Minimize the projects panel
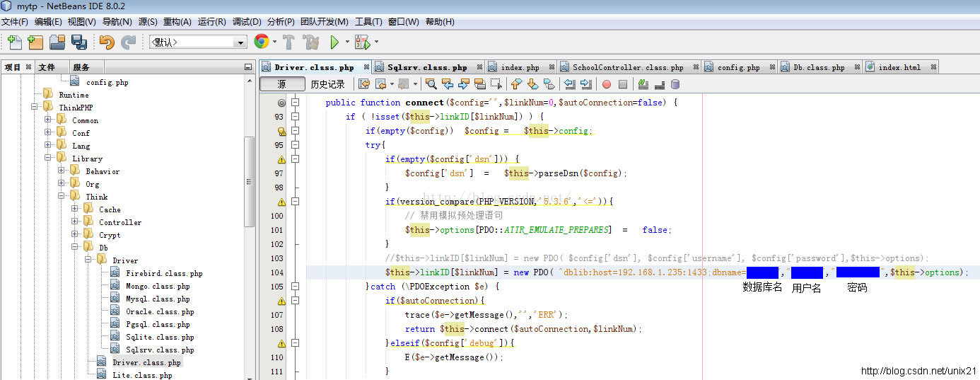Viewport: 980px width, 380px height. pos(247,67)
